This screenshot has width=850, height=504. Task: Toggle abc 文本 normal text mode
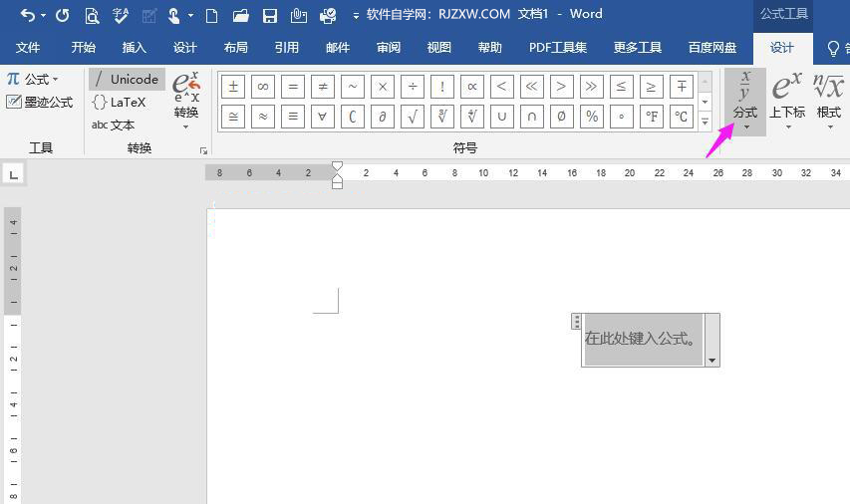pyautogui.click(x=114, y=125)
